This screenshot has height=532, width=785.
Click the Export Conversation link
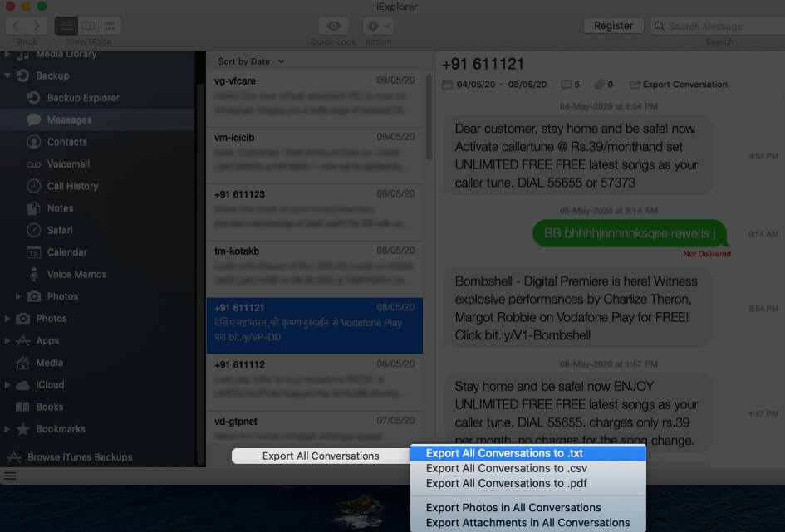[679, 85]
